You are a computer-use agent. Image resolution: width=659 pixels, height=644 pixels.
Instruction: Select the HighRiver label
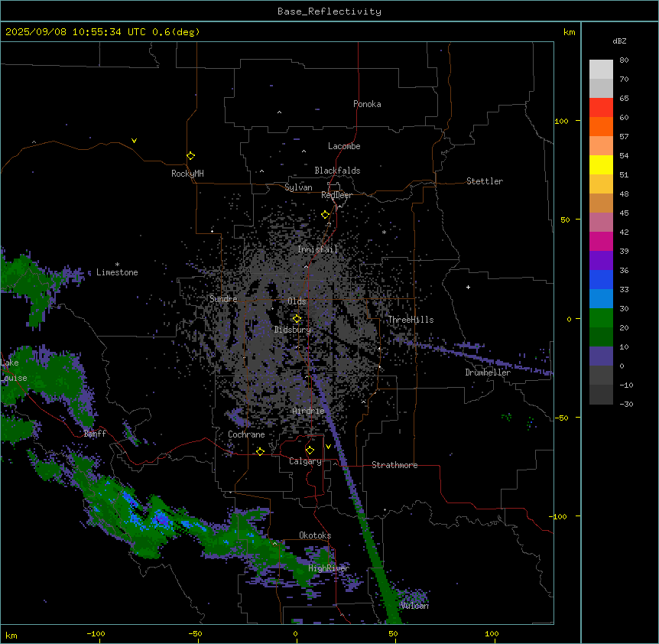tap(329, 568)
